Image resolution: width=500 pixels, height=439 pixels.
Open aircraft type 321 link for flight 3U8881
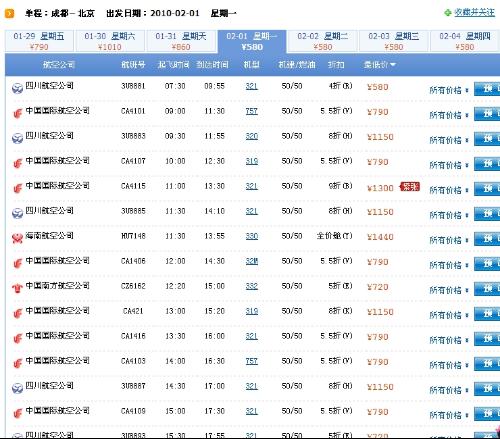pos(252,86)
